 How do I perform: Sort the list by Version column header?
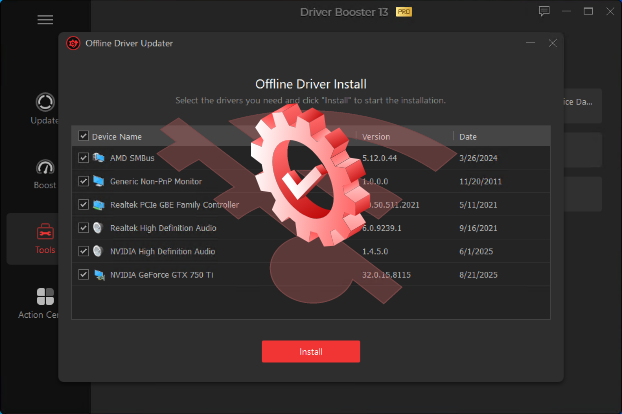[376, 136]
